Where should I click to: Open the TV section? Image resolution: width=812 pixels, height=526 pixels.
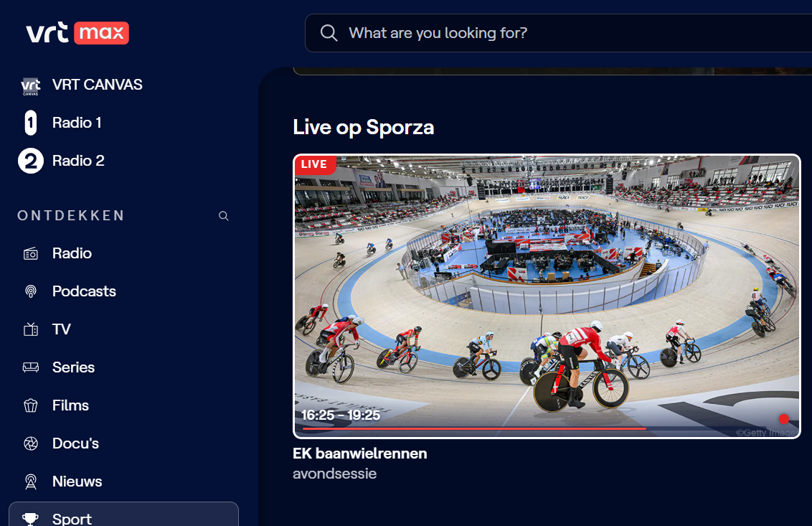[61, 329]
